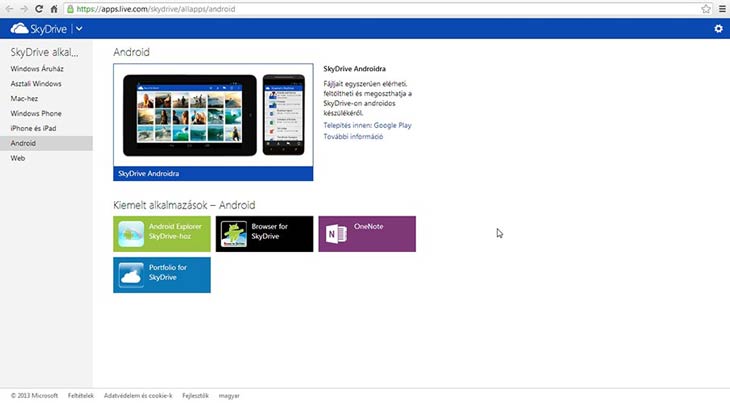Click the address bar URL field
The width and height of the screenshot is (730, 403).
coord(380,8)
